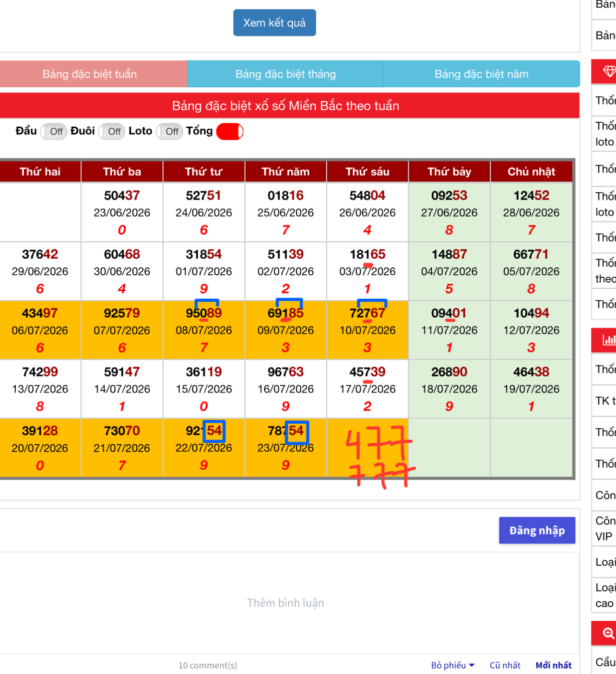Select the Thứ hai column header
The height and width of the screenshot is (674, 616).
point(40,171)
